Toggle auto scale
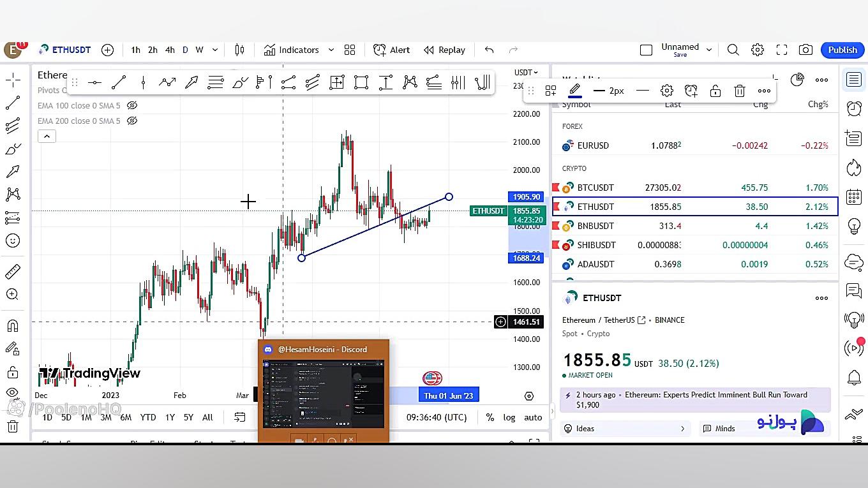The image size is (868, 488). 533,417
